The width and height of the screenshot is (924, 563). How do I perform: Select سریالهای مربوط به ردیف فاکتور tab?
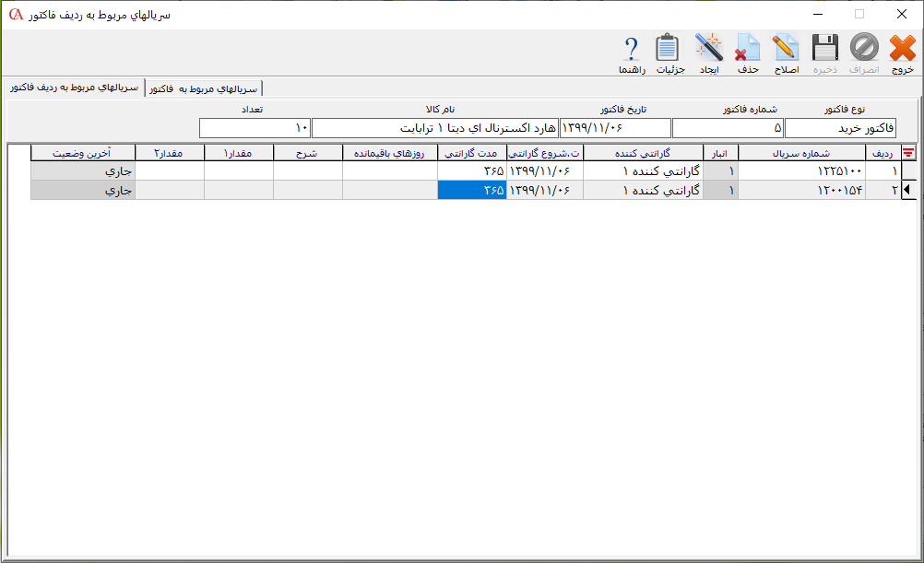point(73,88)
